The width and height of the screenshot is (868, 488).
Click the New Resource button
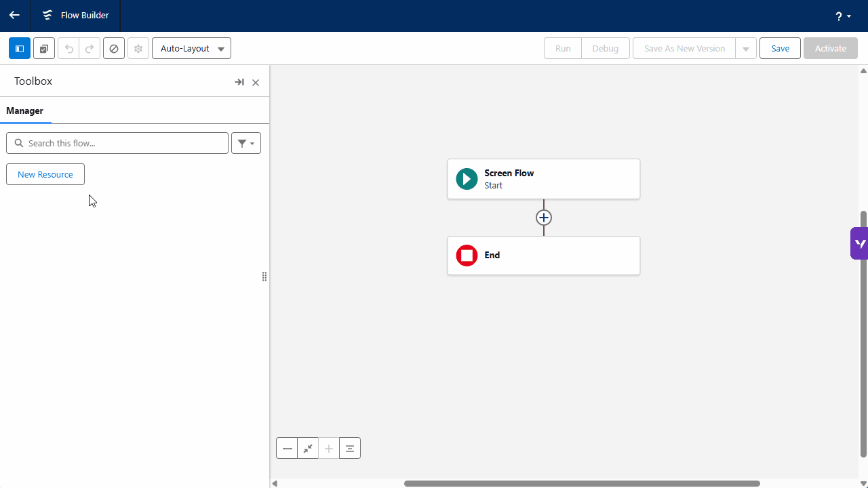click(x=45, y=174)
